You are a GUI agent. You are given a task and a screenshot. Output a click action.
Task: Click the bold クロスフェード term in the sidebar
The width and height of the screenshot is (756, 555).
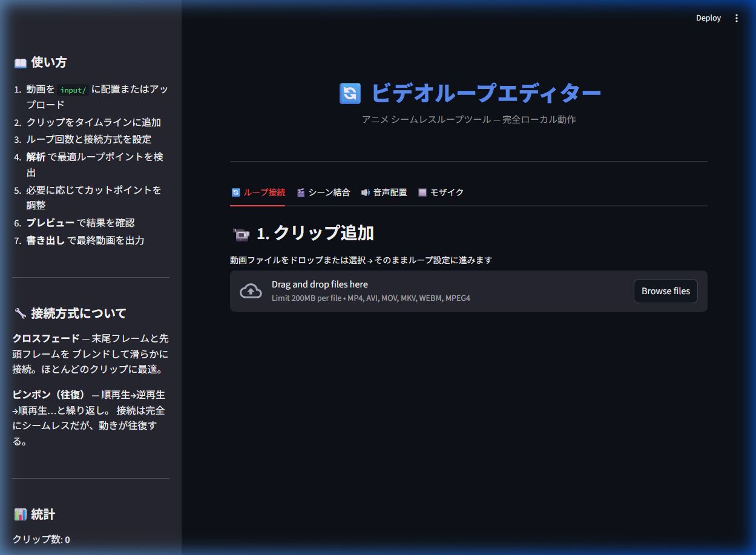46,338
